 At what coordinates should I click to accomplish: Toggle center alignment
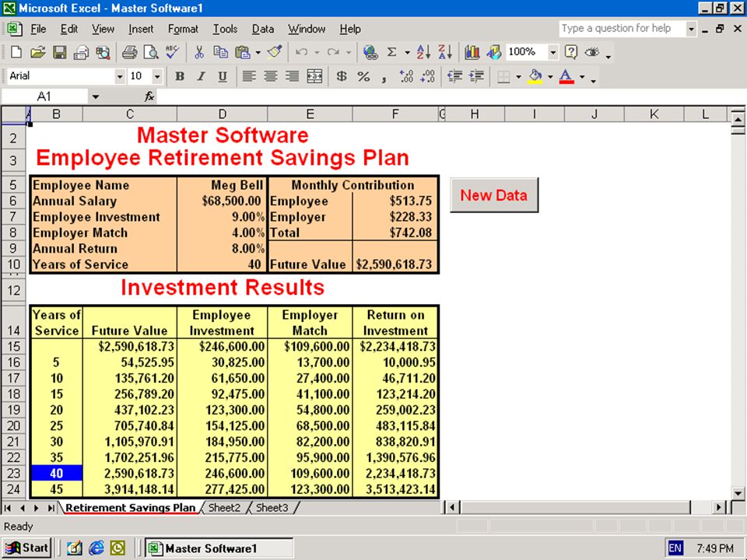click(x=271, y=76)
